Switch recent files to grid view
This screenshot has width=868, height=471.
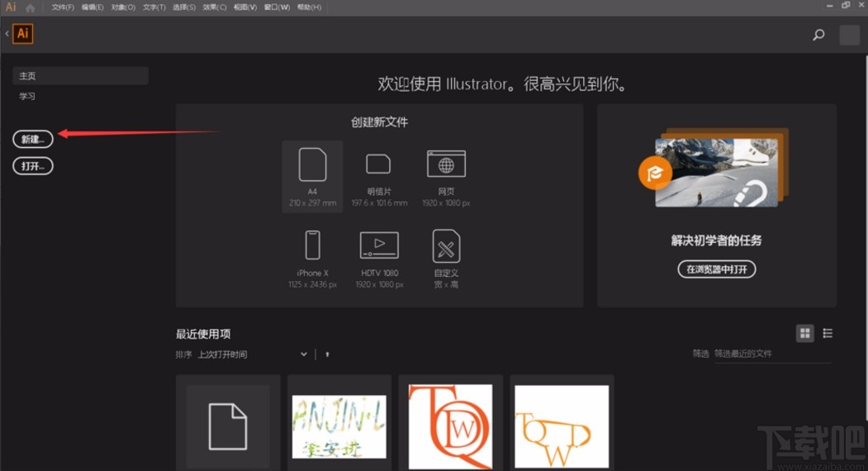[x=805, y=333]
